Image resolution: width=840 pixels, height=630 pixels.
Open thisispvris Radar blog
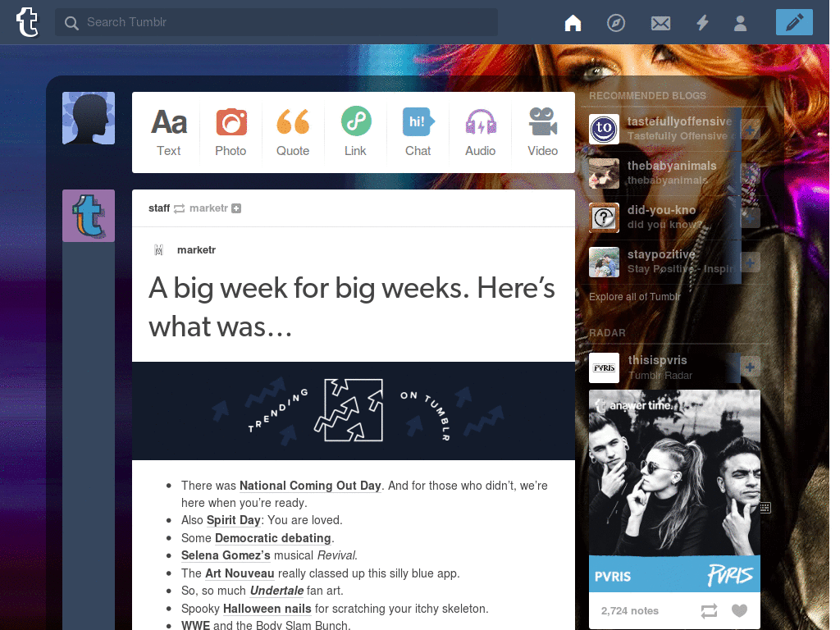tap(657, 361)
